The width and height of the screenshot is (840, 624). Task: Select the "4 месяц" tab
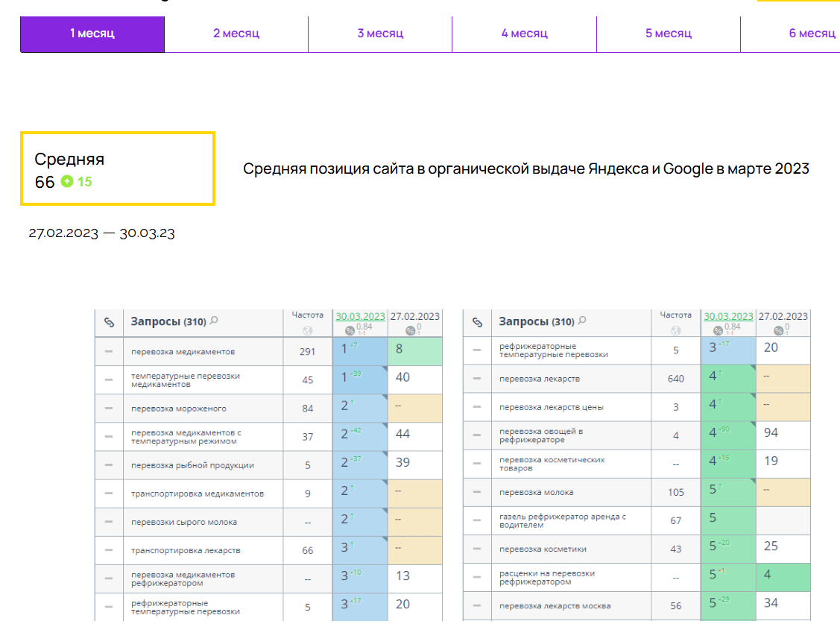pos(524,34)
